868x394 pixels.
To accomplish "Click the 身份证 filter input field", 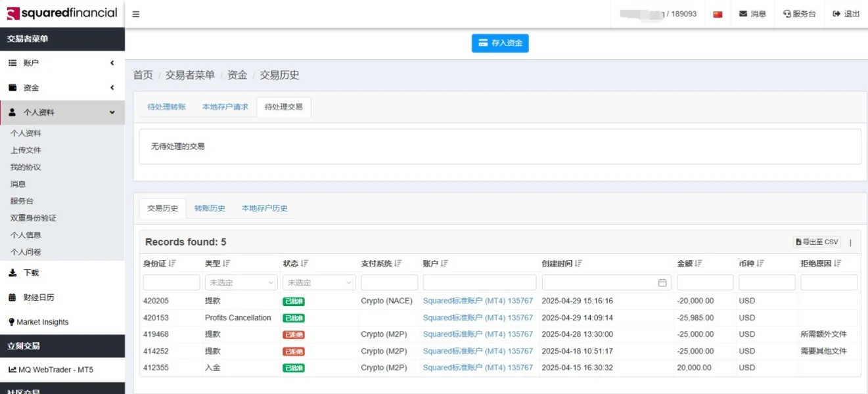I will click(171, 282).
